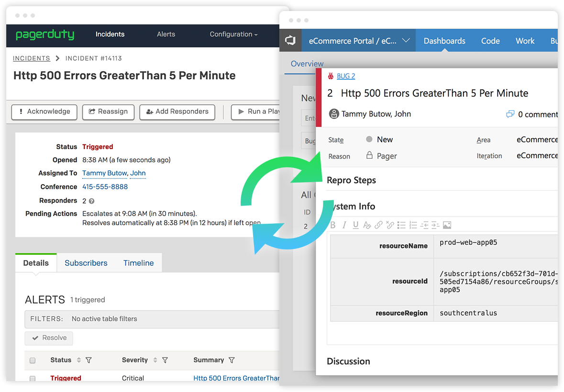Click the insert link icon

tap(378, 225)
